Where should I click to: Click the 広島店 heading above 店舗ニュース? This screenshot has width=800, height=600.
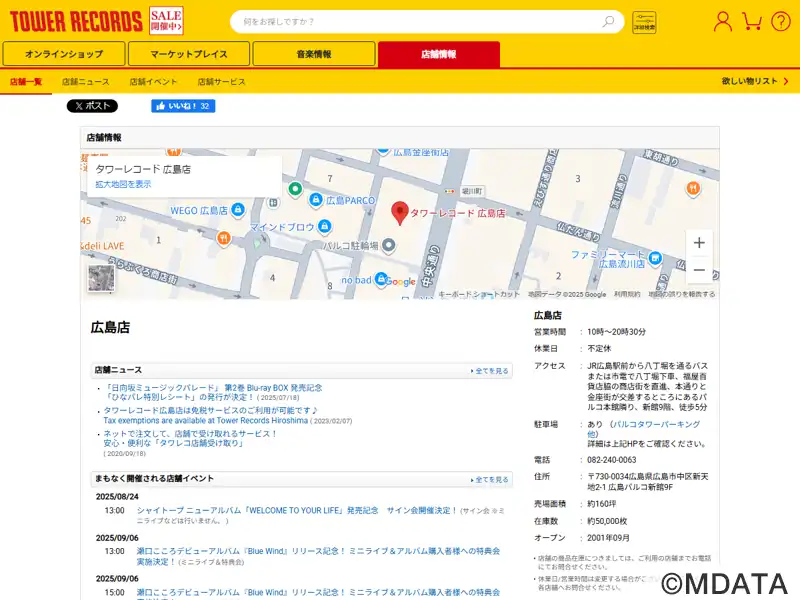click(x=110, y=327)
